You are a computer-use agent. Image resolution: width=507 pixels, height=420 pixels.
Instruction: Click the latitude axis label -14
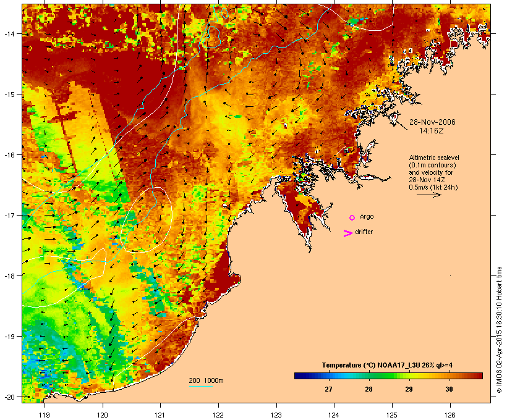click(9, 33)
